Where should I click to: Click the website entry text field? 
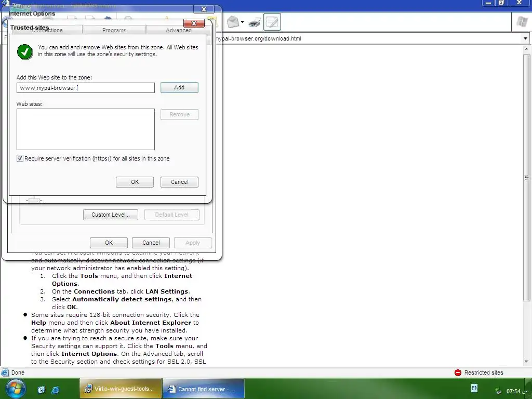[x=86, y=88]
